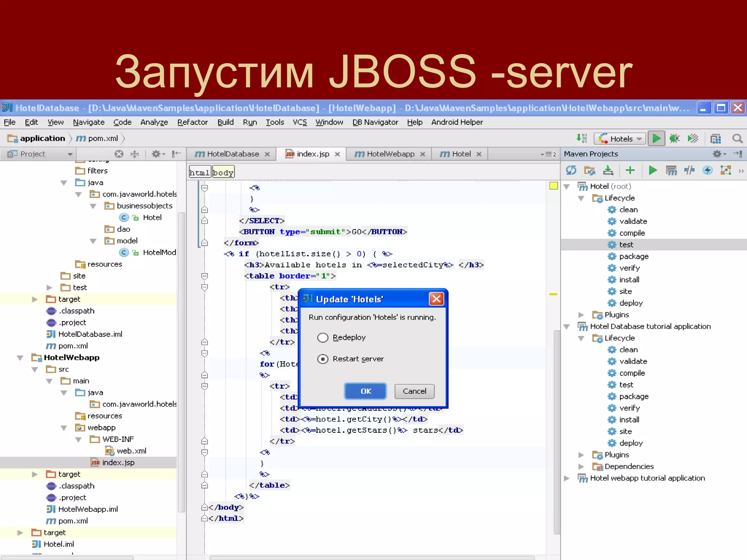This screenshot has width=747, height=560.
Task: Click the yellow inspection status indicator
Action: pyautogui.click(x=553, y=186)
